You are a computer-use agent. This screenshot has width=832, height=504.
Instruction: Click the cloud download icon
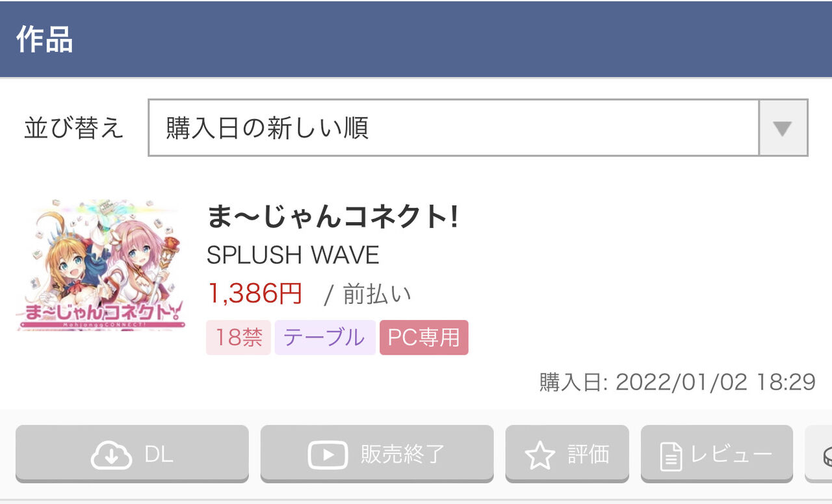click(x=111, y=455)
